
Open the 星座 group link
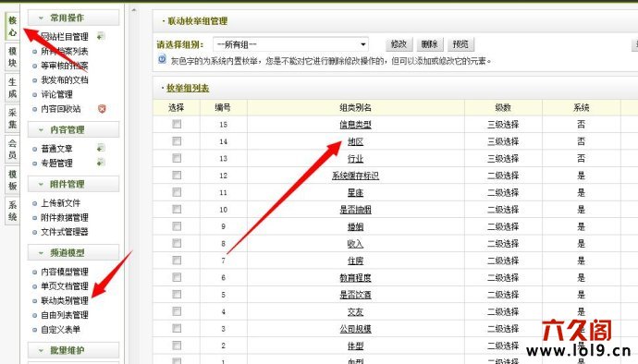355,192
